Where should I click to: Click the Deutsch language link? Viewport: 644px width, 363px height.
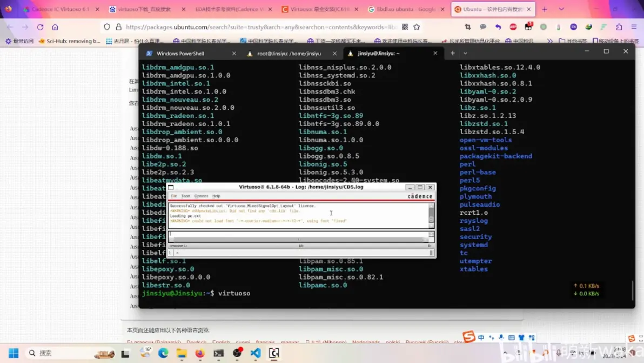(x=196, y=342)
